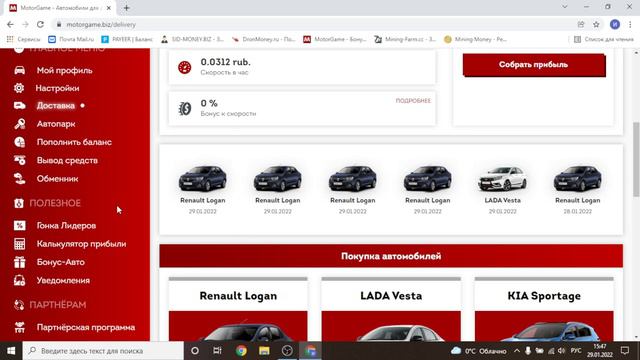This screenshot has height=360, width=640.
Task: Open File Explorer from the taskbar
Action: 264,351
